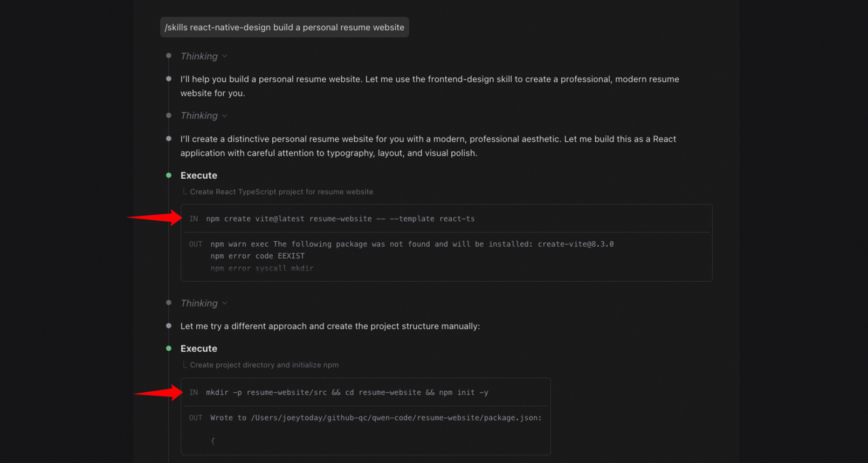Click the npm error code EEXIST output line
The height and width of the screenshot is (463, 868).
[x=257, y=256]
